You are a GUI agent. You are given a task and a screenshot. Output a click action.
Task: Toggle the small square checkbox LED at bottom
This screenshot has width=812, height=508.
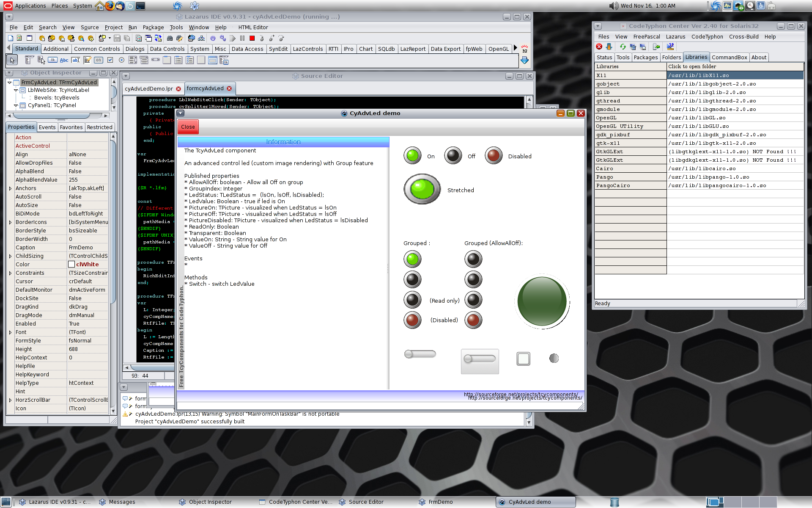click(523, 359)
